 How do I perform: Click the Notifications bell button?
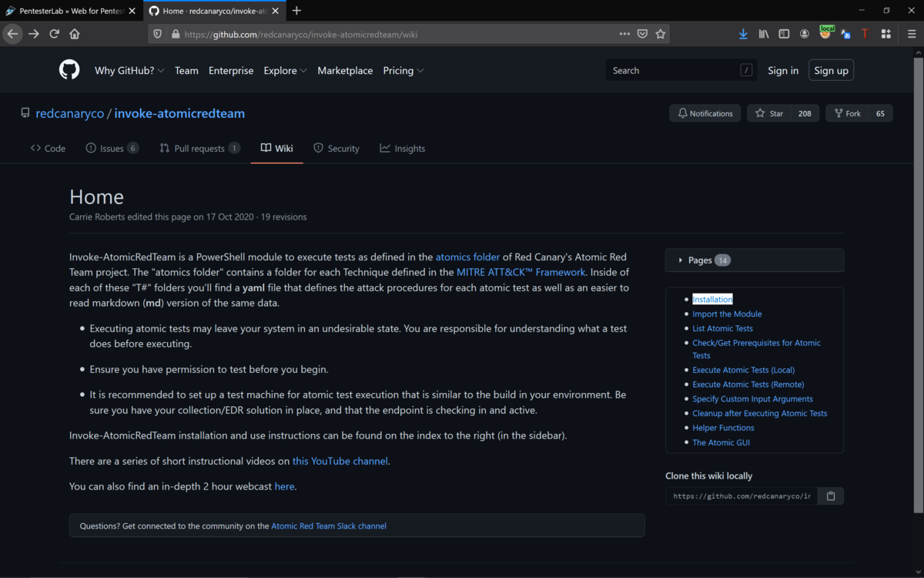[705, 113]
